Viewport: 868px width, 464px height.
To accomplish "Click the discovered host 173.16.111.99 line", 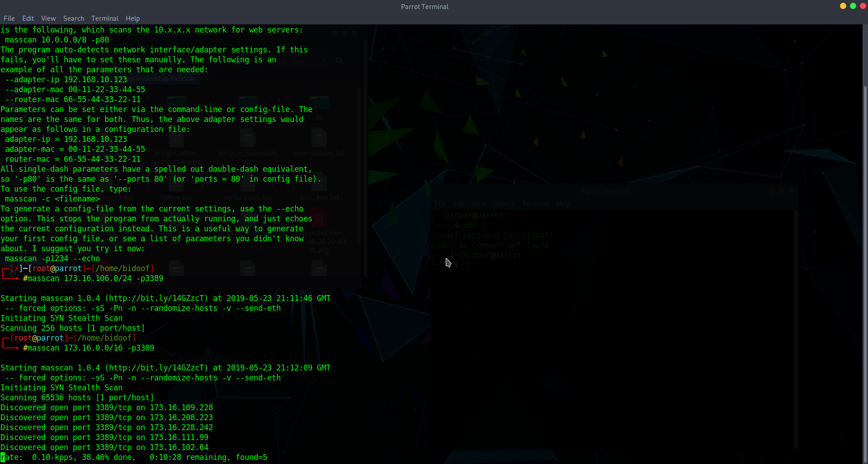I will pyautogui.click(x=104, y=437).
